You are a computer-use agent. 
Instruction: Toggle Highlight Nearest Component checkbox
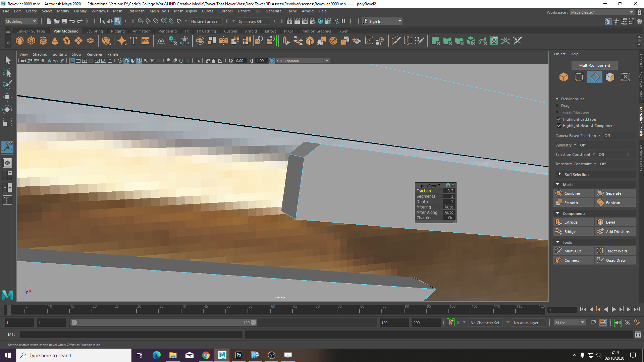pyautogui.click(x=559, y=126)
